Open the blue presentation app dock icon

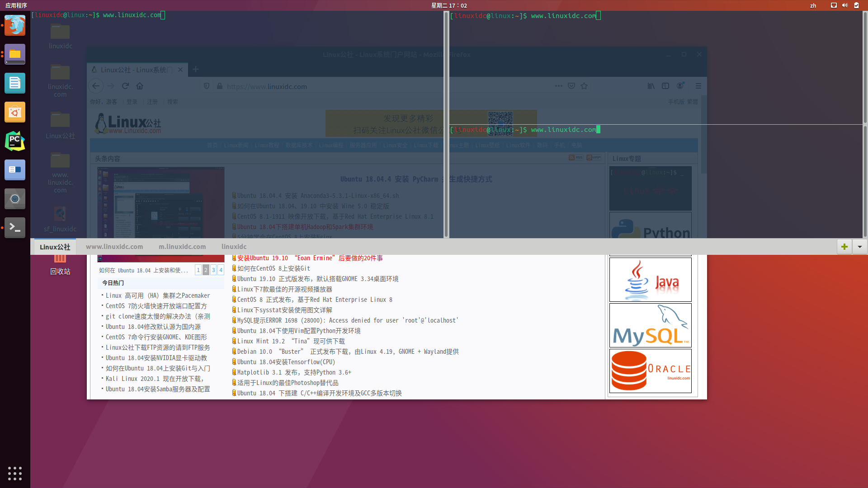point(15,170)
